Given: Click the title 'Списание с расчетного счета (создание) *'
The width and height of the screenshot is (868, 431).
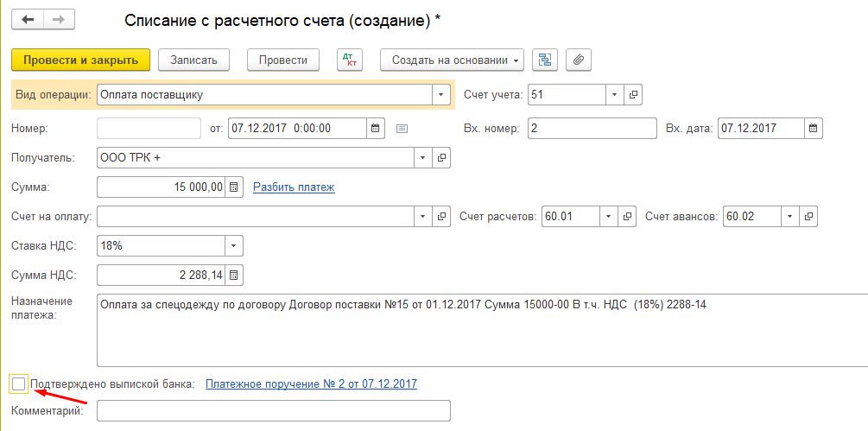Looking at the screenshot, I should 283,21.
